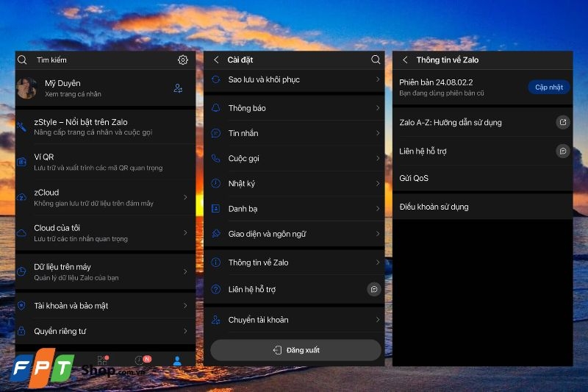Go back from Cài đặt screen

216,60
